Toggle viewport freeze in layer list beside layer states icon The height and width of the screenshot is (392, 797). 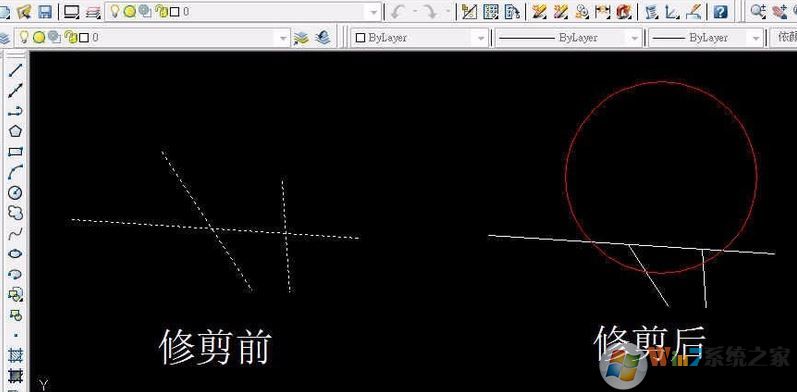coord(145,12)
